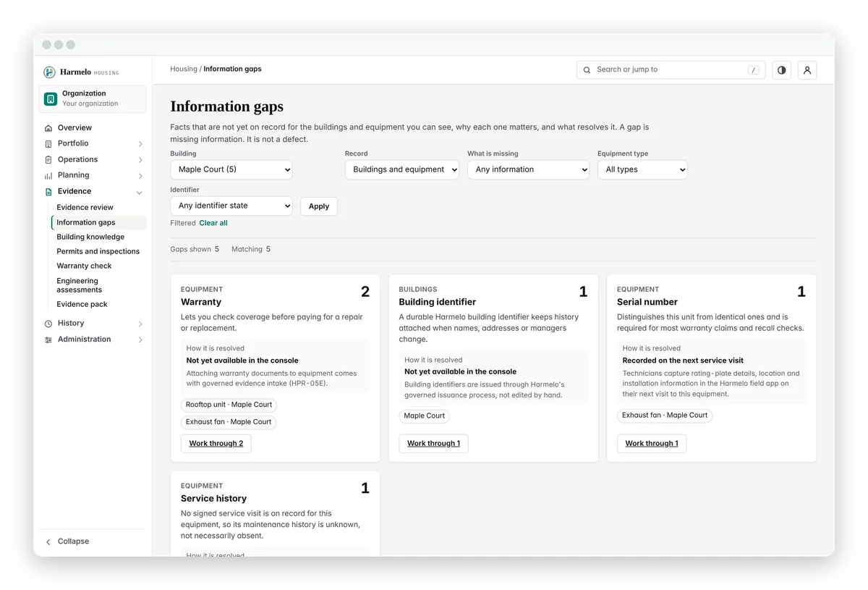Click the Harmelo logo icon
Image resolution: width=868 pixels, height=590 pixels.
click(x=49, y=72)
